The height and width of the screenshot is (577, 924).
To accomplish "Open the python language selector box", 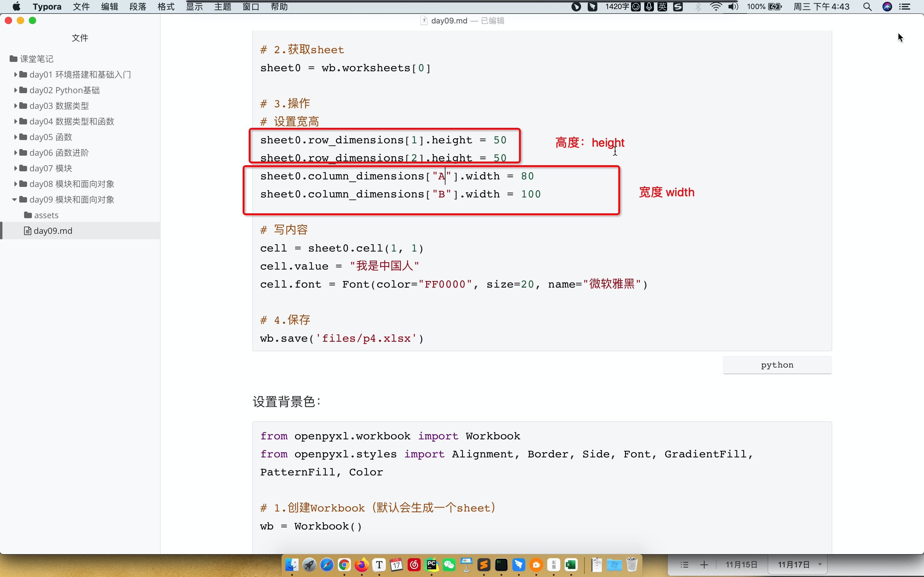I will [x=777, y=365].
